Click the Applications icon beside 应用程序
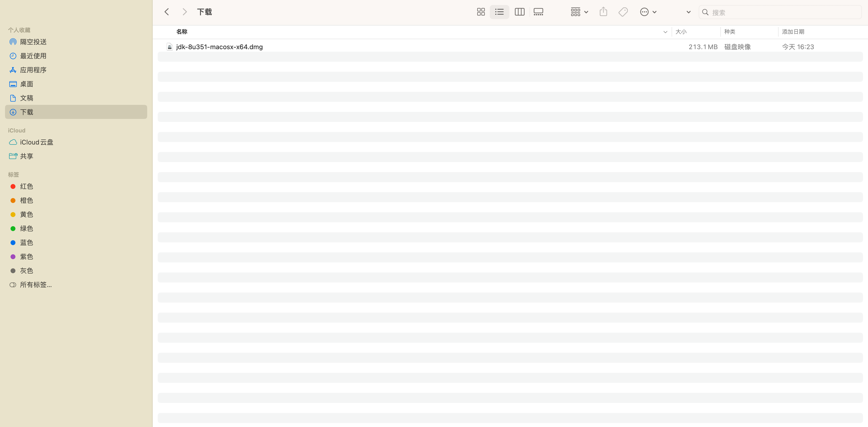This screenshot has height=427, width=868. click(13, 70)
